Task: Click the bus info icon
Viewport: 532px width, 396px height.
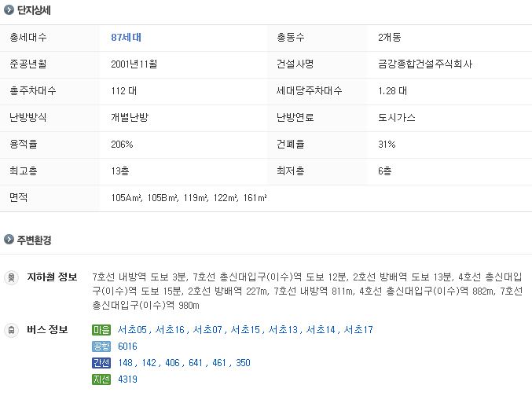Action: [x=11, y=330]
